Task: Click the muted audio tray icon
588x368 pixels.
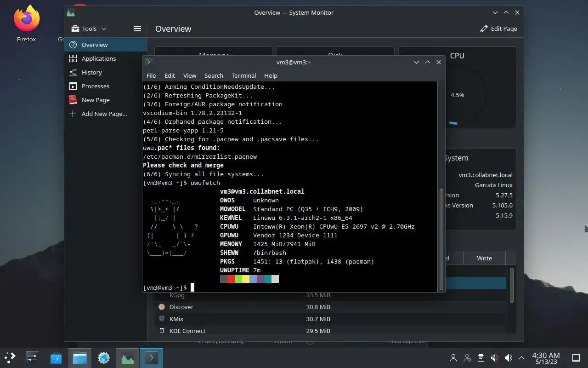Action: [494, 358]
